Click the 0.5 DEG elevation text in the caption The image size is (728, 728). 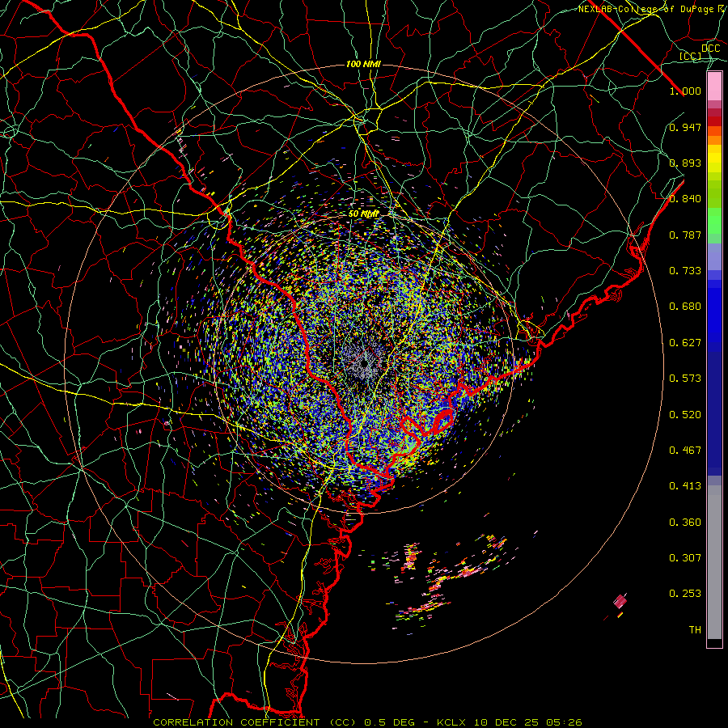[x=391, y=722]
